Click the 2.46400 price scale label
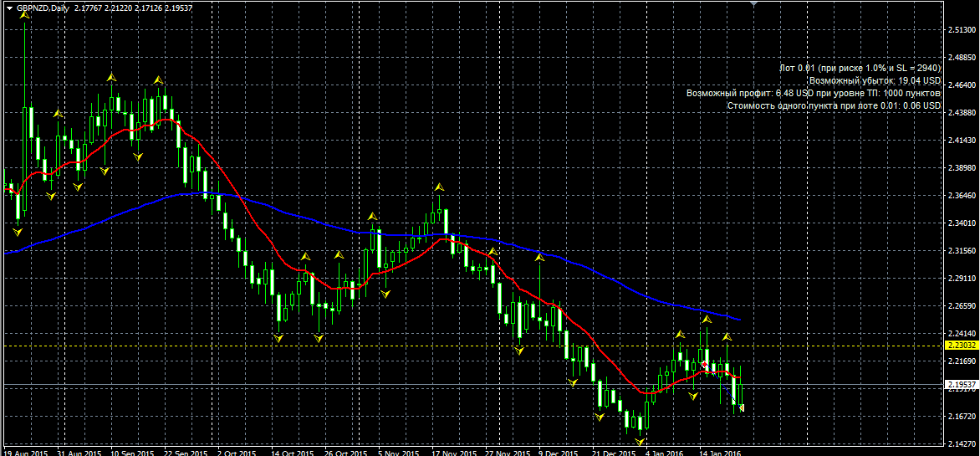This screenshot has height=456, width=980. pyautogui.click(x=962, y=85)
